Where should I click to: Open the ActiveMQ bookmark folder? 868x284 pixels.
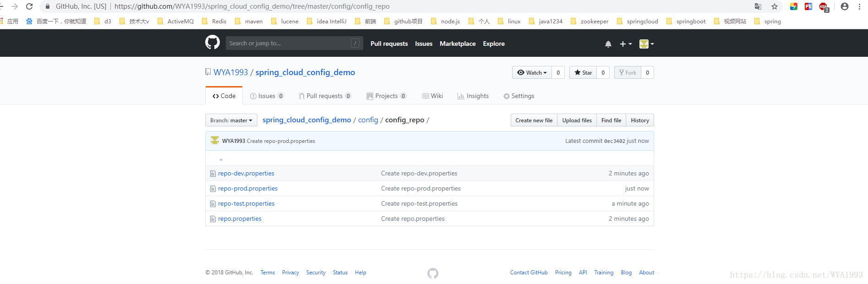click(175, 21)
